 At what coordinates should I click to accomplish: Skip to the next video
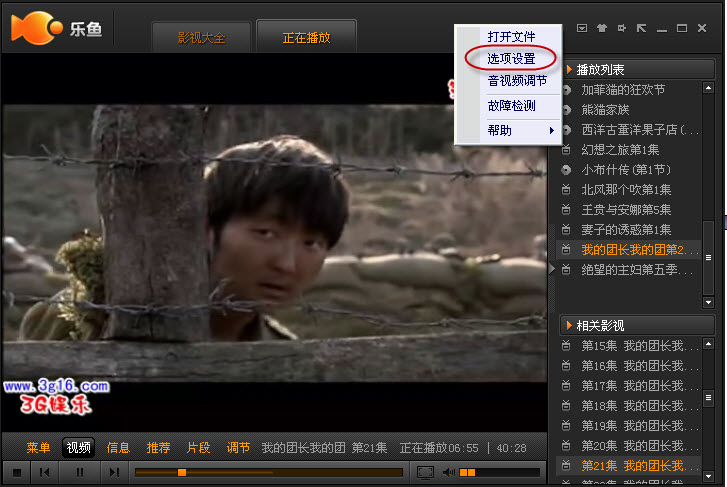(x=114, y=472)
